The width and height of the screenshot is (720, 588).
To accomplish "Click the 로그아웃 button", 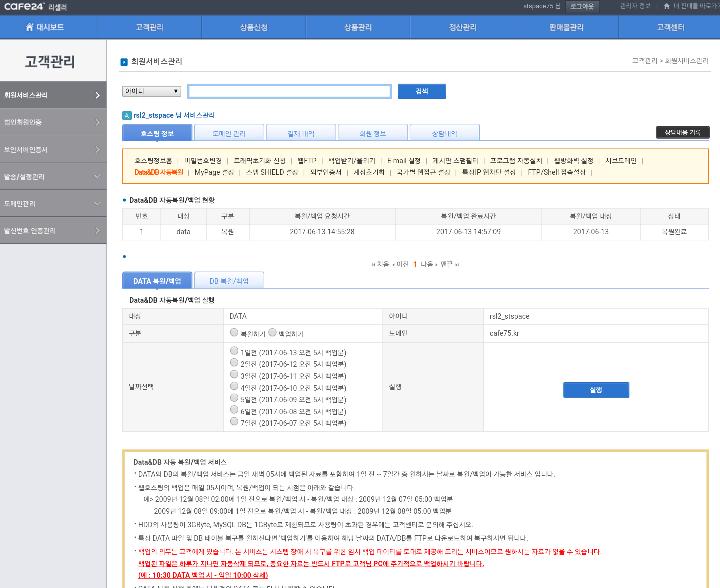I will pos(582,6).
